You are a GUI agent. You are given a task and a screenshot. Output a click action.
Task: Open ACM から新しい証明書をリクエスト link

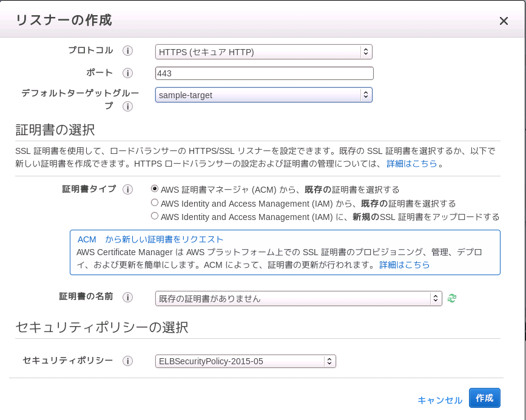tap(150, 239)
